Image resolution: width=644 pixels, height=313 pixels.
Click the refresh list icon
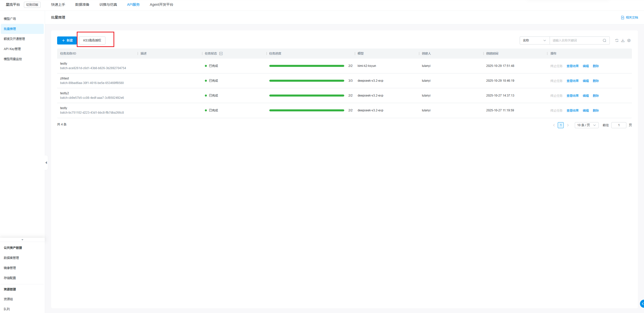coord(617,40)
